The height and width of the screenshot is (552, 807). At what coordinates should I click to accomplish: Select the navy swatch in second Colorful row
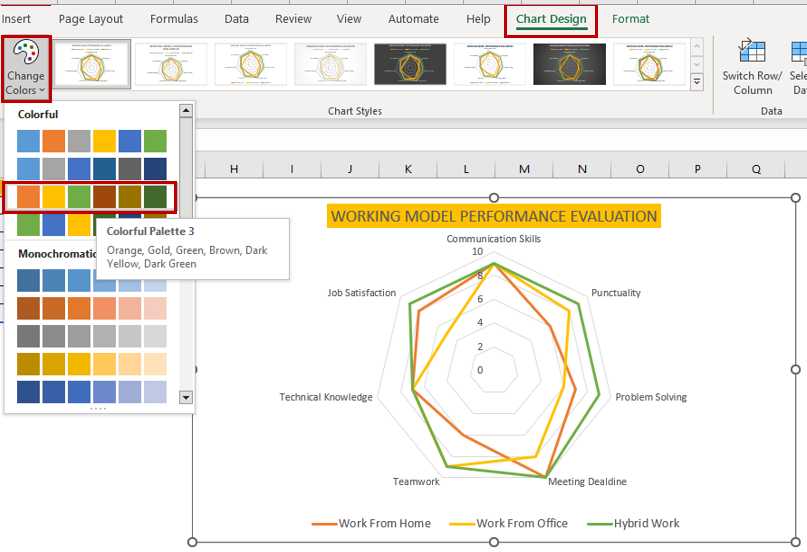click(x=155, y=169)
